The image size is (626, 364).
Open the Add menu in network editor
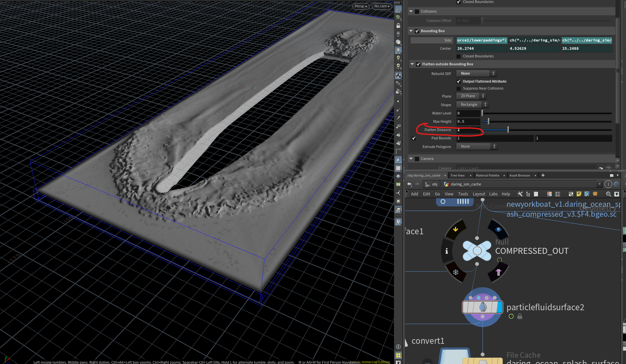point(415,194)
